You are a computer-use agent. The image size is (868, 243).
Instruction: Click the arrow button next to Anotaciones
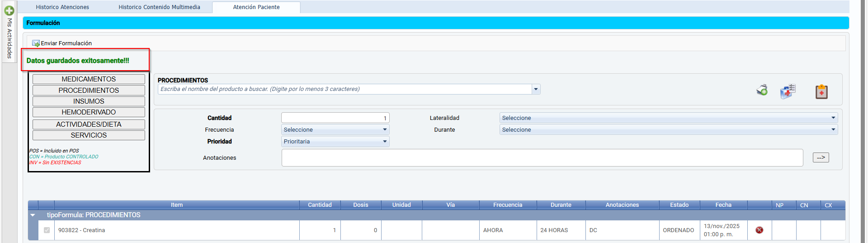tap(821, 157)
